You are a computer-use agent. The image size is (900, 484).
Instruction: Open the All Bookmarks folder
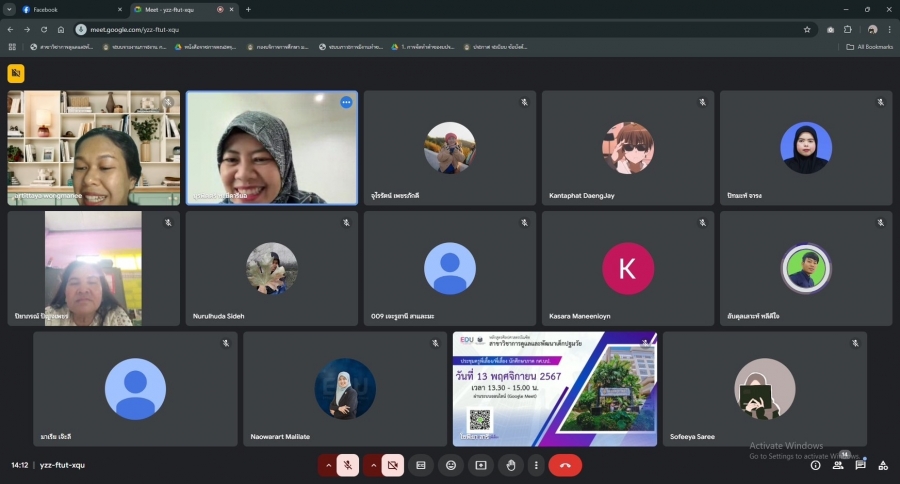869,47
